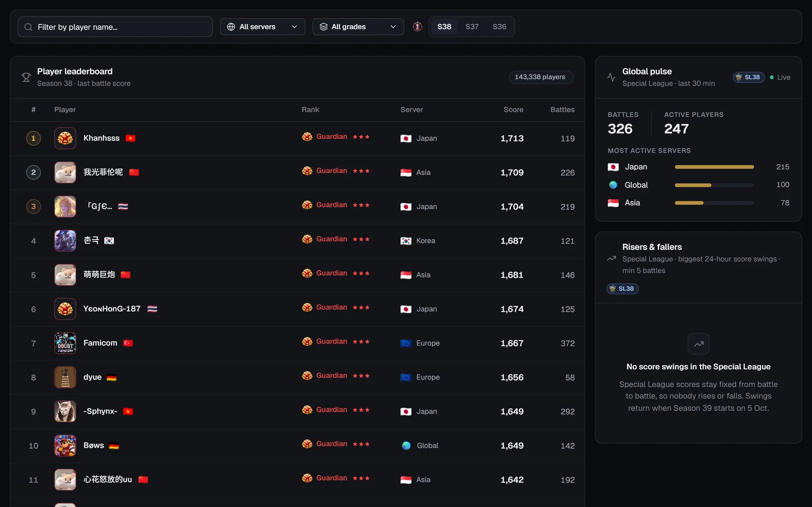Click Famicom's DOUBT avatar icon
Screen dimensions: 812x507
coord(65,343)
